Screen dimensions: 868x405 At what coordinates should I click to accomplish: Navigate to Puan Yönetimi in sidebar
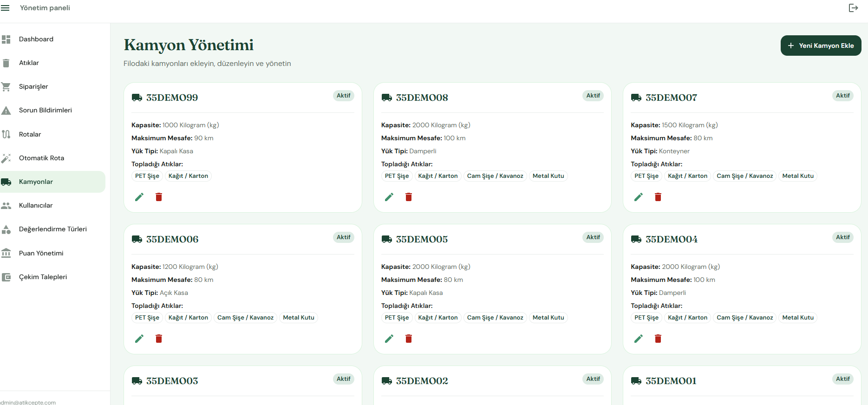pos(52,253)
